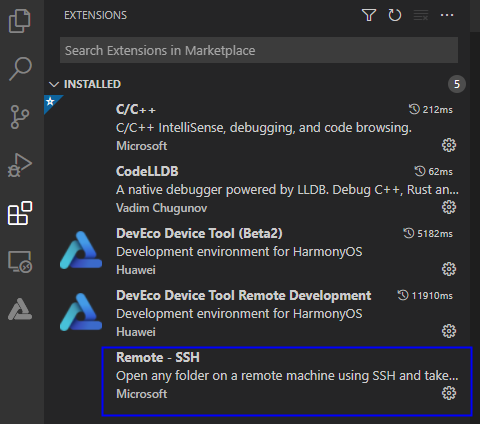The height and width of the screenshot is (424, 480).
Task: Collapse the INSTALLED section chevron
Action: pos(54,84)
